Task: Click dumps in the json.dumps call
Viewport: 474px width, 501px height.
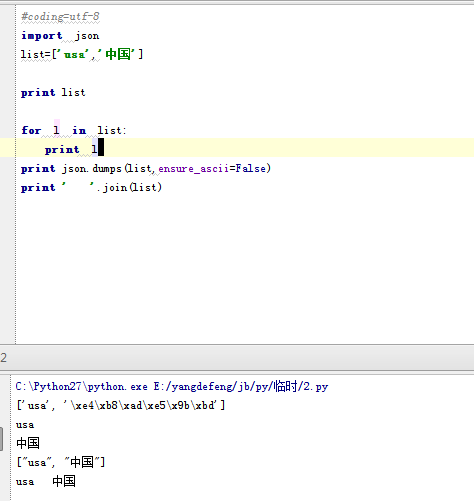Action: tap(107, 169)
